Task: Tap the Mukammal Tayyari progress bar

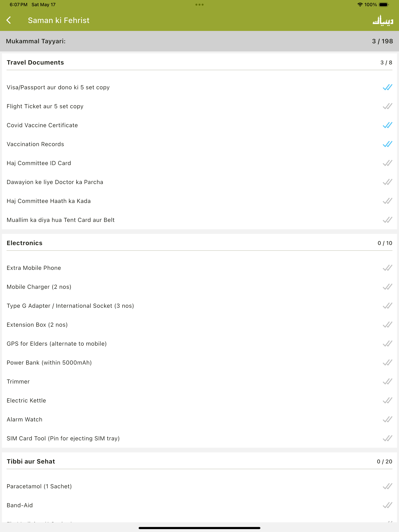Action: [x=199, y=41]
